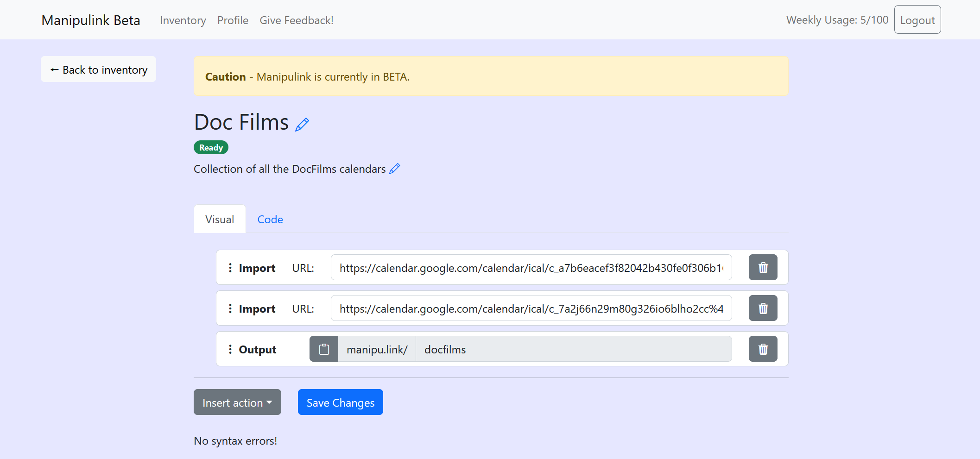
Task: Click the Doc Films heading text
Action: tap(241, 122)
